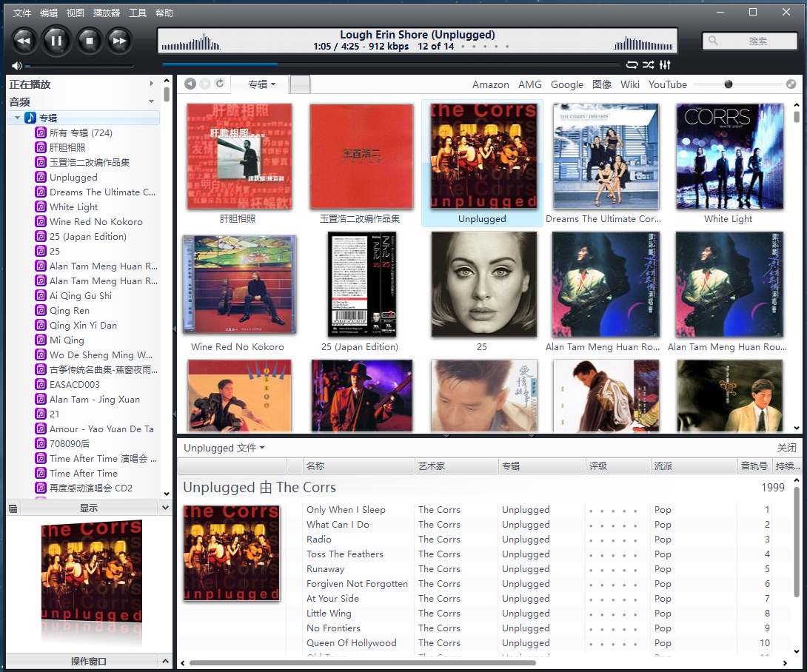Open the 工具 menu
807x672 pixels.
tap(138, 13)
